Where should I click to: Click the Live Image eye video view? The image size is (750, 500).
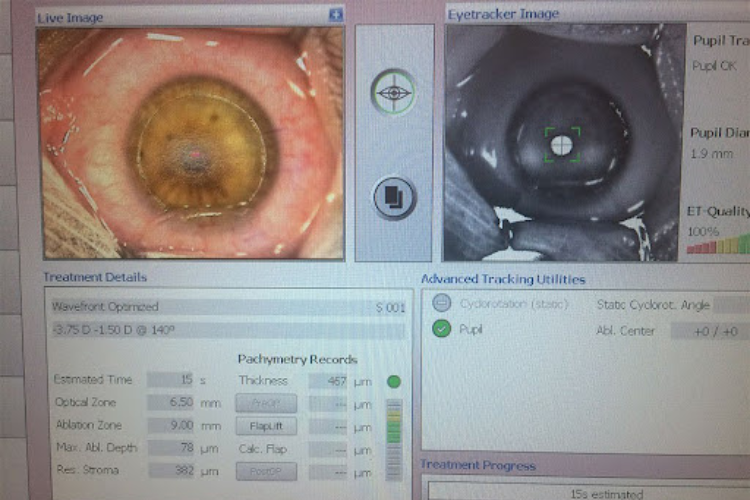pos(190,143)
